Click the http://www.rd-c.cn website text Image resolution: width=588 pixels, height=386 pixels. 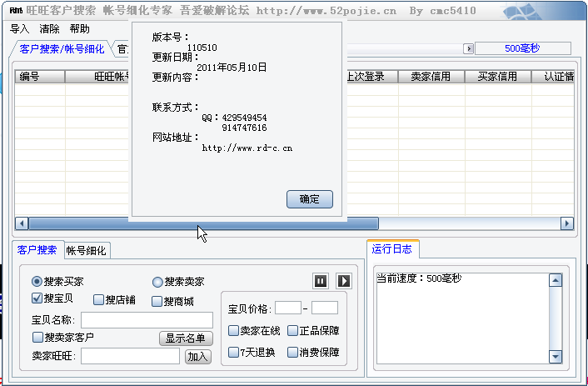coord(247,148)
